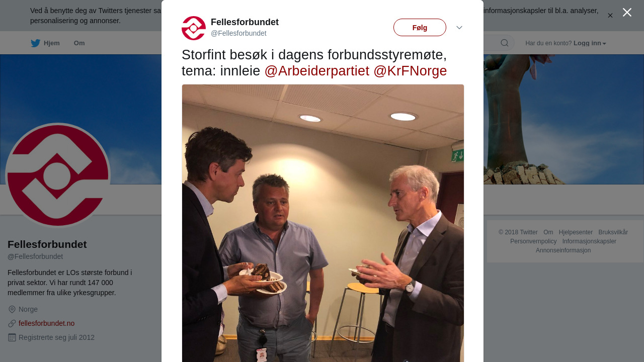Open @KrFNorge mention link
The width and height of the screenshot is (644, 362).
pyautogui.click(x=410, y=71)
